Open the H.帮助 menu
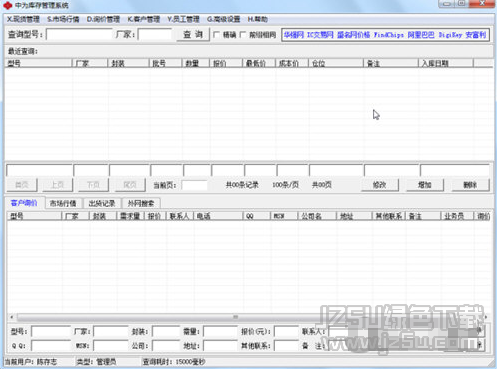 pos(258,19)
